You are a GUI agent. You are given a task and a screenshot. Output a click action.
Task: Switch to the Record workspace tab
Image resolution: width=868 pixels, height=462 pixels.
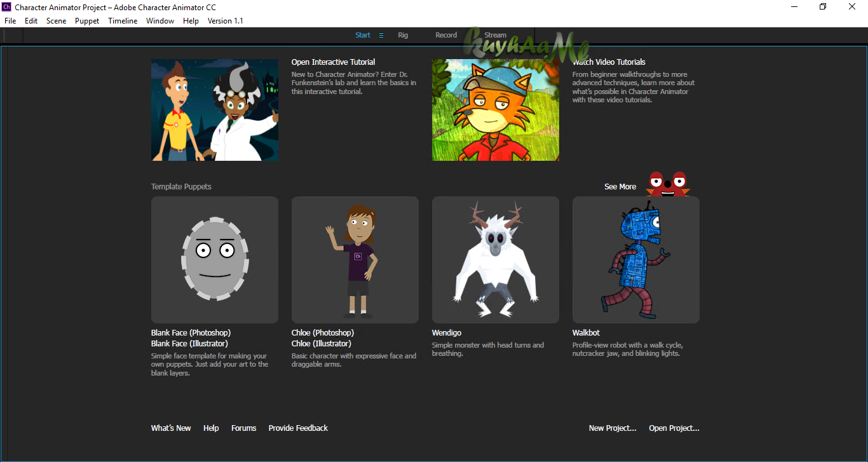click(x=446, y=36)
